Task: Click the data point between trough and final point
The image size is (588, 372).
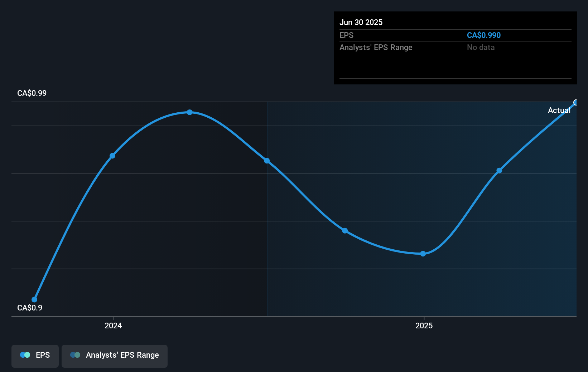Action: (499, 171)
